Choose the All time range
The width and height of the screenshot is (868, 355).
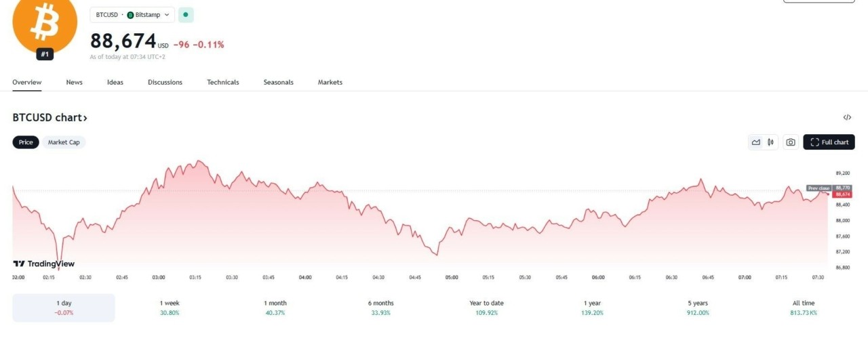coord(803,308)
